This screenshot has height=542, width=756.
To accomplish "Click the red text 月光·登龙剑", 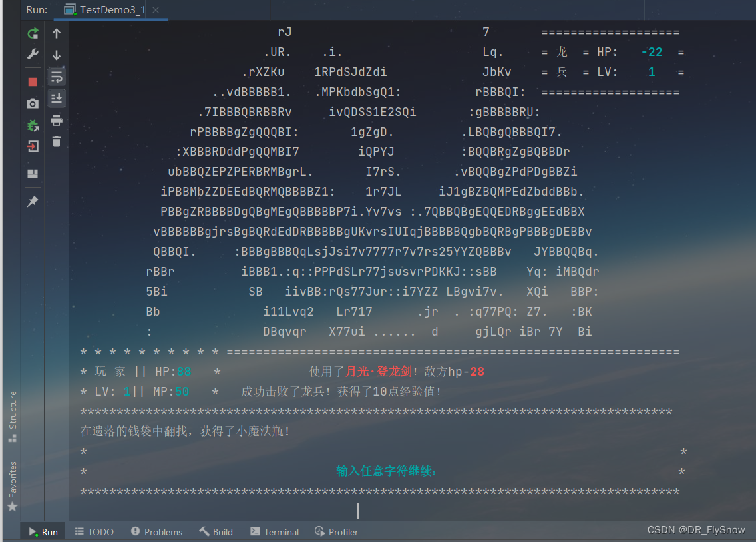I will [379, 372].
